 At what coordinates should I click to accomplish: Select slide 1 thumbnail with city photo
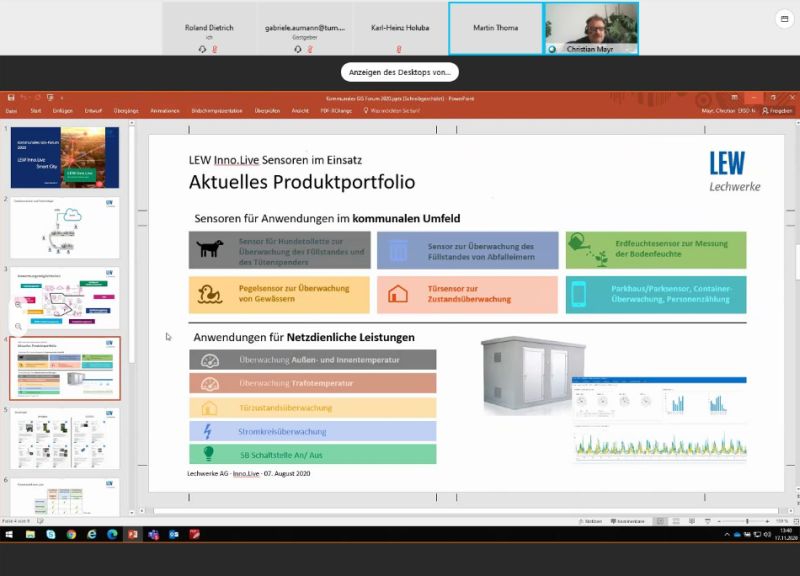[x=65, y=158]
